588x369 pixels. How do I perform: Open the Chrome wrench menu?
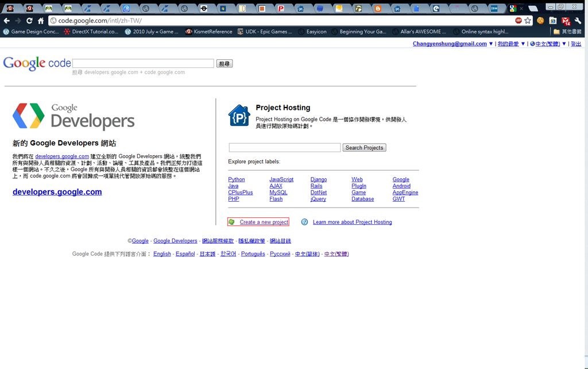coord(578,21)
